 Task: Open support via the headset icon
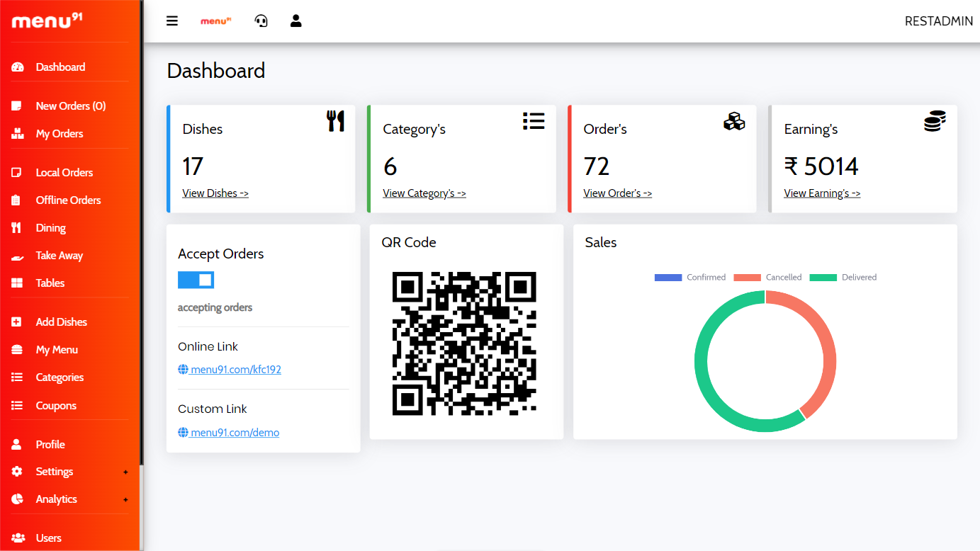(261, 21)
